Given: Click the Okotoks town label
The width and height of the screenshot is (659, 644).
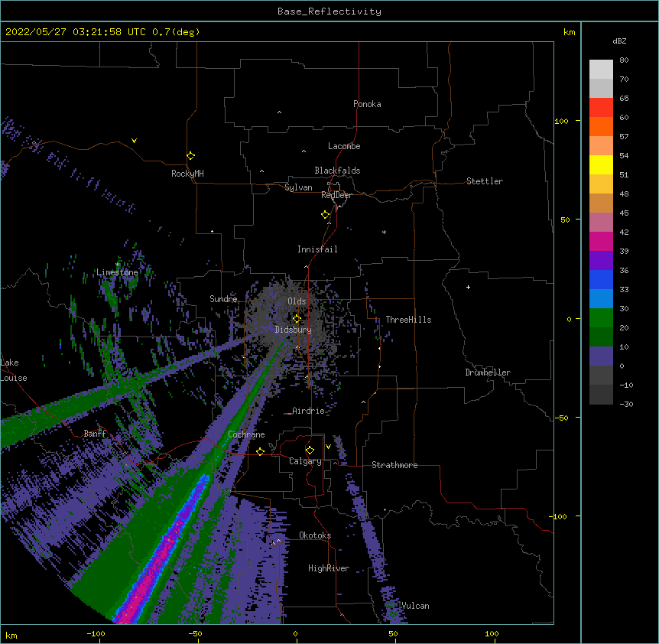Looking at the screenshot, I should pyautogui.click(x=315, y=535).
